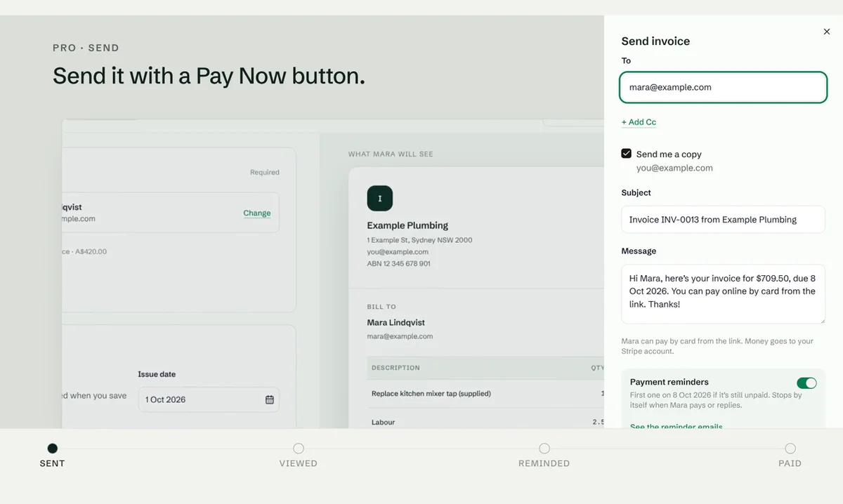Image resolution: width=843 pixels, height=504 pixels.
Task: Click the 'PRO · SEND' label
Action: click(86, 48)
